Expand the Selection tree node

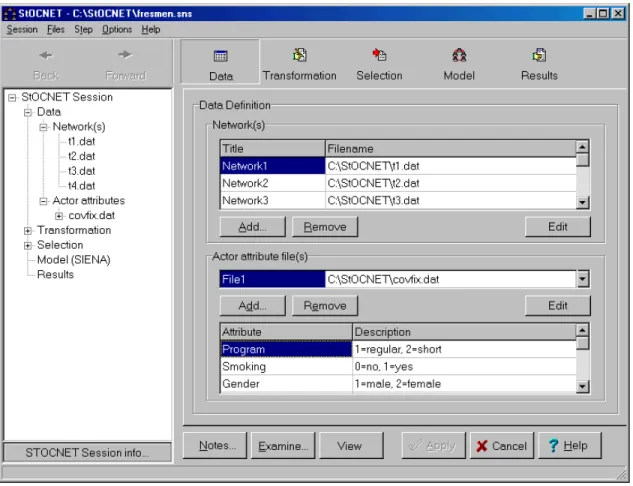28,245
